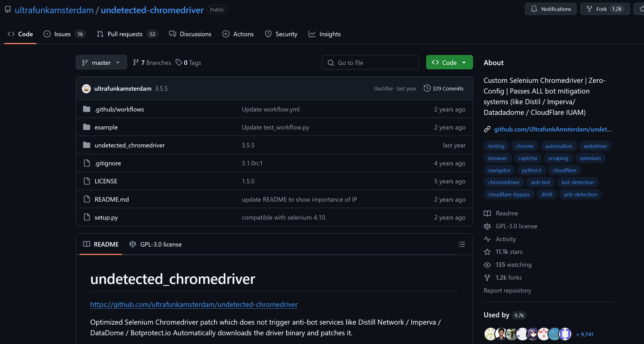This screenshot has height=344, width=644.
Task: Open the LICENSE file
Action: click(106, 181)
